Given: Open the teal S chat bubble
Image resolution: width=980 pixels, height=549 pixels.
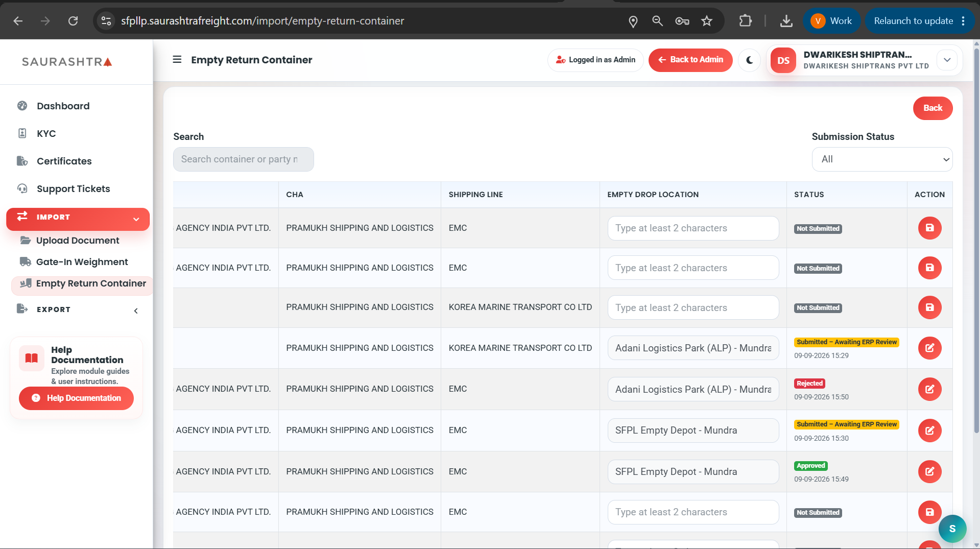Looking at the screenshot, I should click(952, 529).
